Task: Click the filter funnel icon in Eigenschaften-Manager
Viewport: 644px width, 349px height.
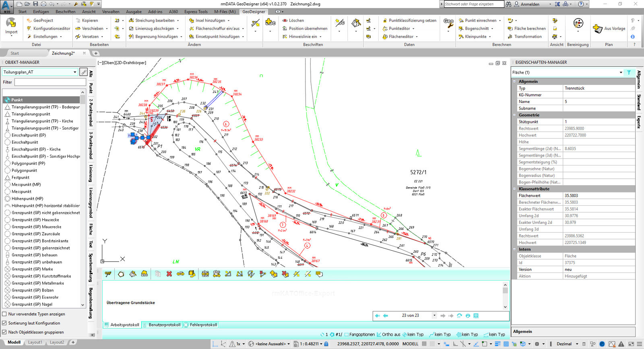Action: pyautogui.click(x=629, y=72)
